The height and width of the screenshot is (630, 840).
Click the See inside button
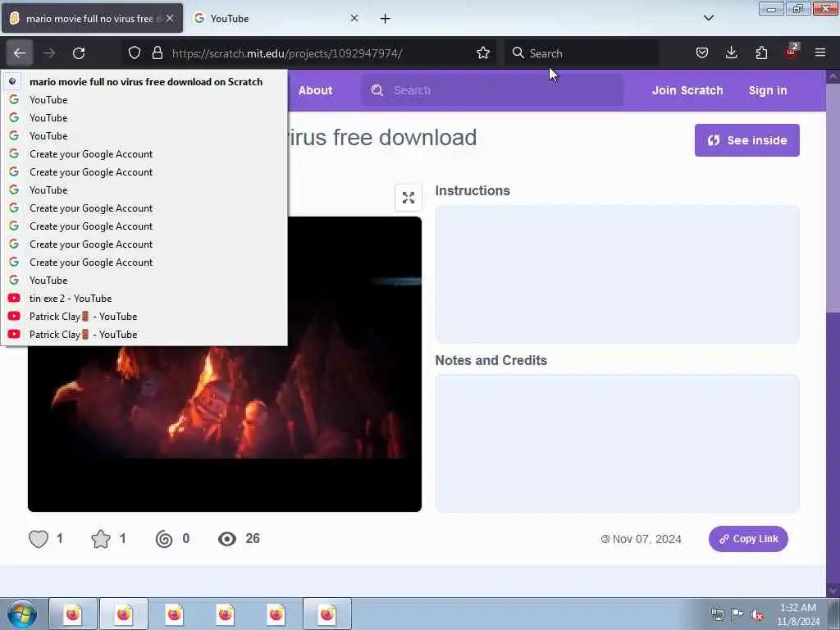click(746, 140)
